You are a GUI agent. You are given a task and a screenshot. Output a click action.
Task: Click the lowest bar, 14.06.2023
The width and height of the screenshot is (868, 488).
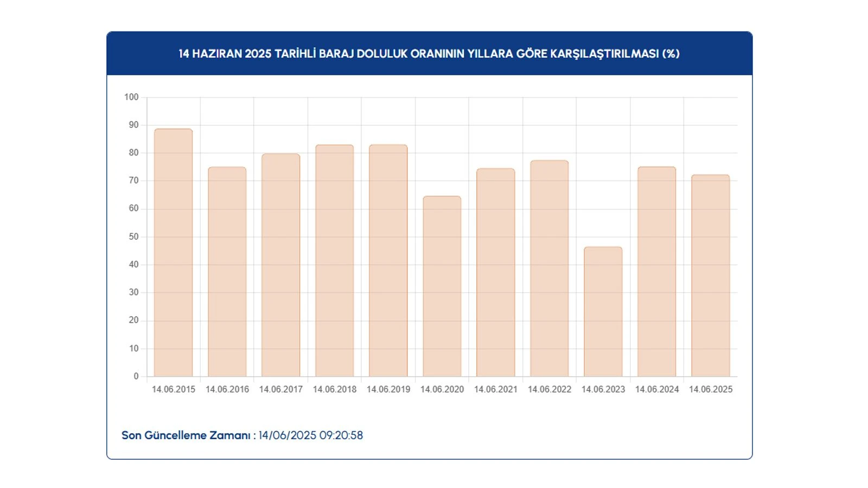pyautogui.click(x=603, y=312)
